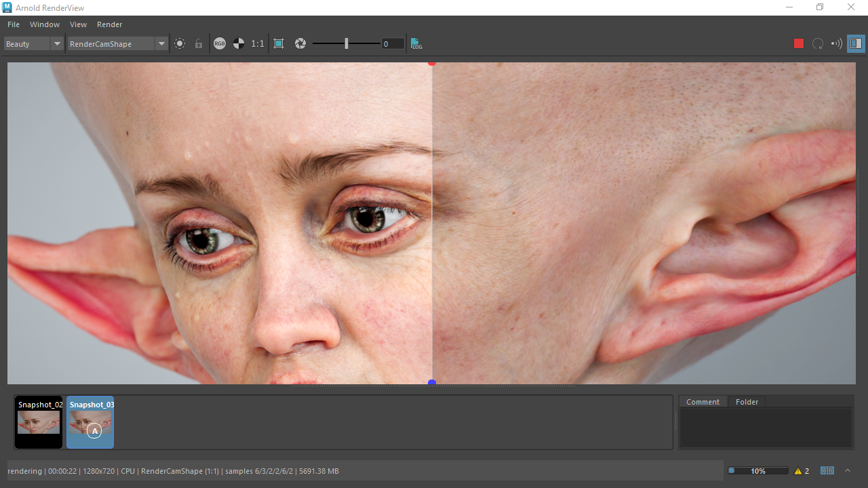This screenshot has height=488, width=868.
Task: Open the Render menu
Action: (109, 24)
